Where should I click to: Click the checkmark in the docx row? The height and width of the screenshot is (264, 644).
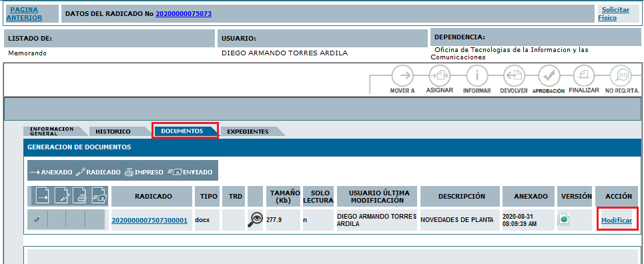click(x=37, y=220)
